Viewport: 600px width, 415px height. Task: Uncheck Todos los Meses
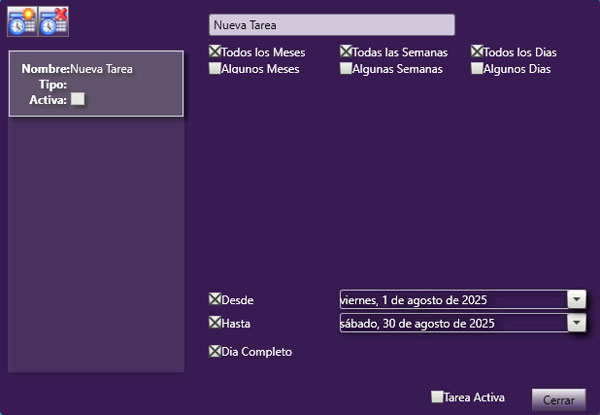pyautogui.click(x=215, y=52)
